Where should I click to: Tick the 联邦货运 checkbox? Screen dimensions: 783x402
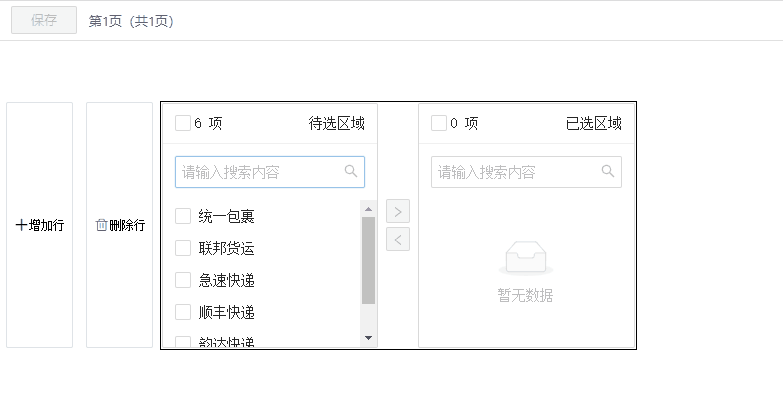coord(183,248)
